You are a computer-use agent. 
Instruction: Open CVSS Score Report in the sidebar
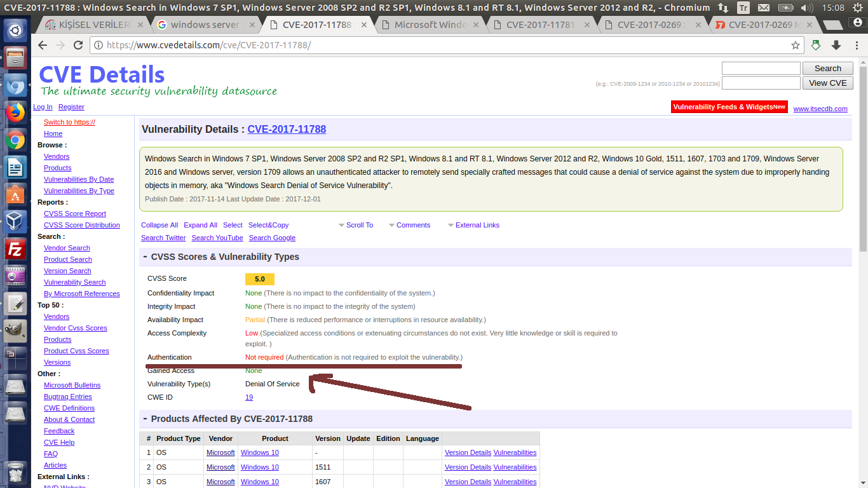(x=75, y=213)
